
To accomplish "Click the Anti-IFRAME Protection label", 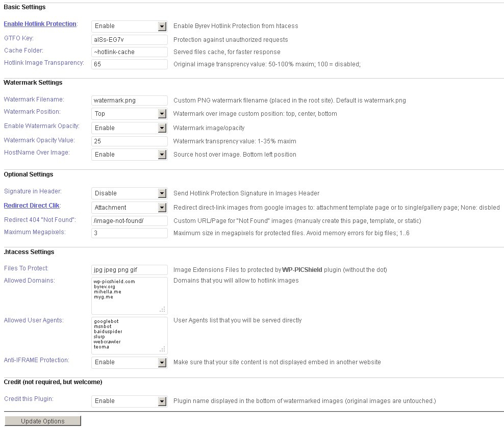I will point(36,360).
